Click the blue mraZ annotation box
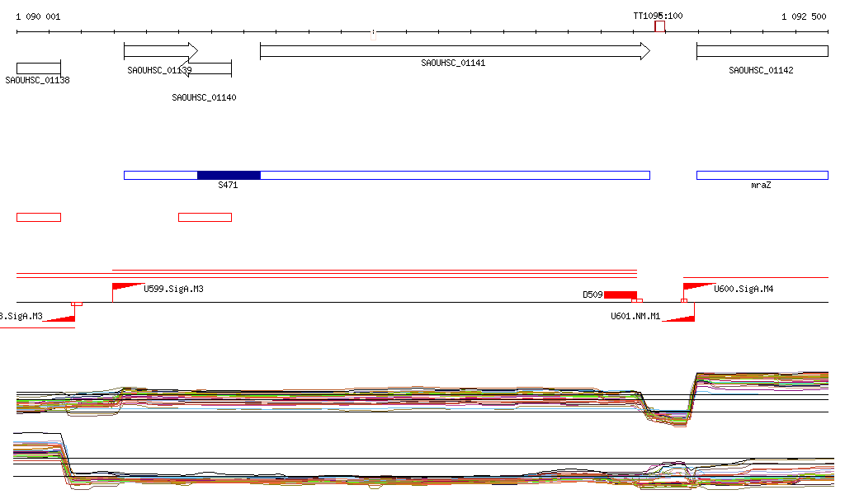 click(762, 175)
